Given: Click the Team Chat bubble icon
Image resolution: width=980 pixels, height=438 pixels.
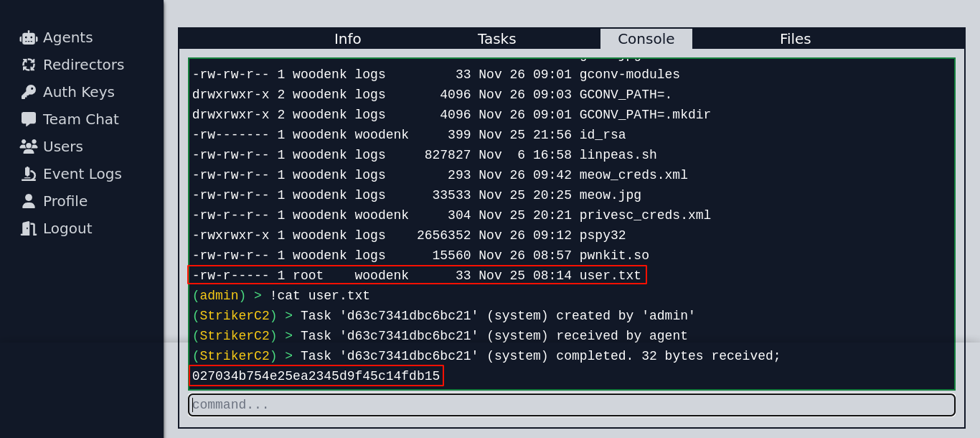Looking at the screenshot, I should tap(28, 120).
